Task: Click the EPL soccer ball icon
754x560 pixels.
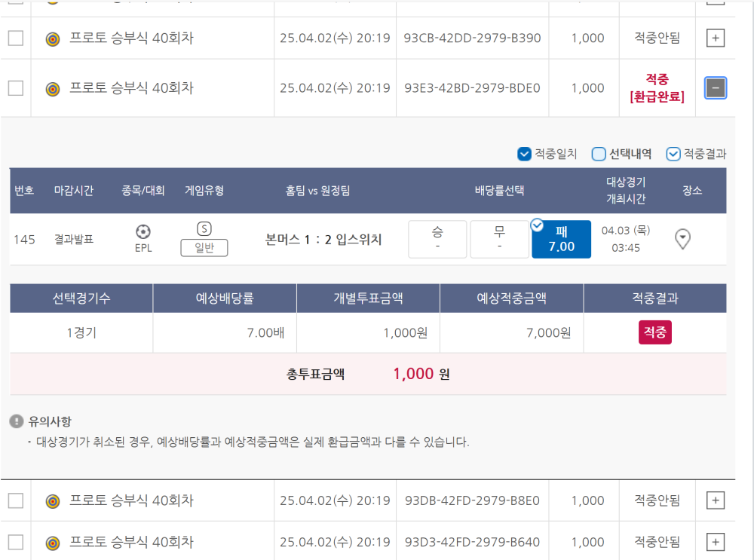Action: pos(143,231)
